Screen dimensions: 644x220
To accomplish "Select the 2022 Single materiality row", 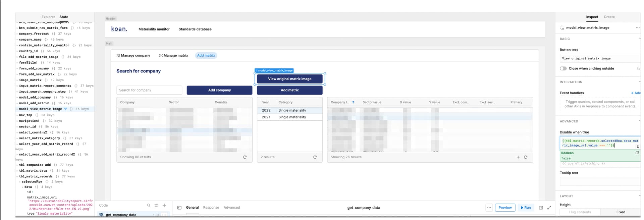I will [289, 110].
